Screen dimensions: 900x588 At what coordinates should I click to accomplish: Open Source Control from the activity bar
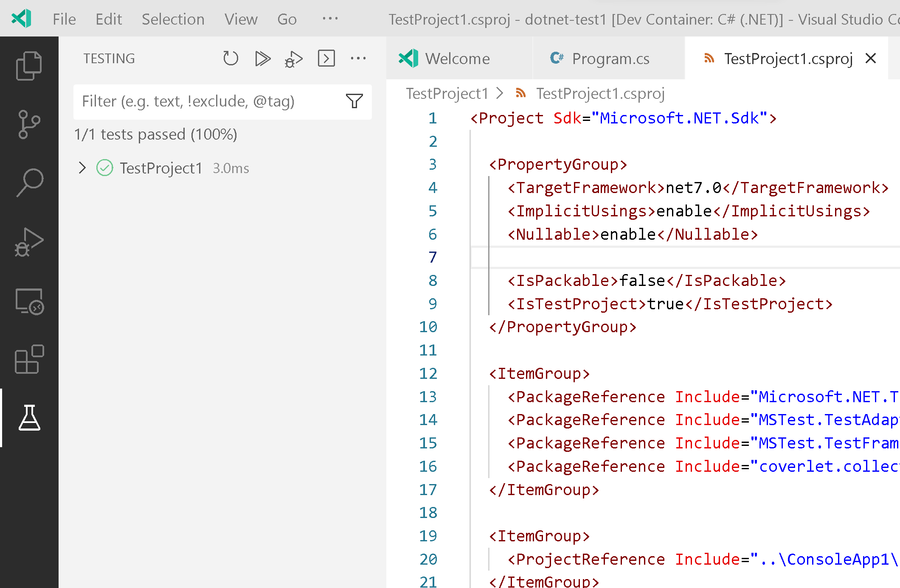pos(29,124)
